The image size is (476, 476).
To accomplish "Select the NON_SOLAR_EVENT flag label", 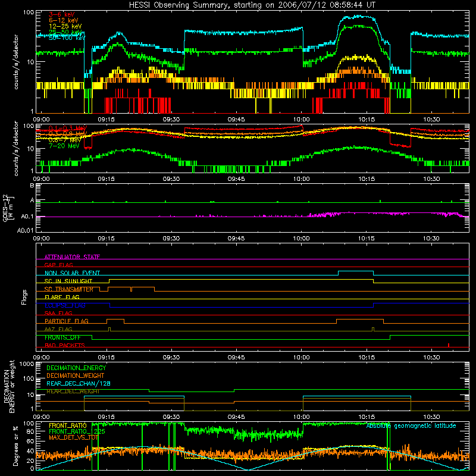I will (72, 273).
